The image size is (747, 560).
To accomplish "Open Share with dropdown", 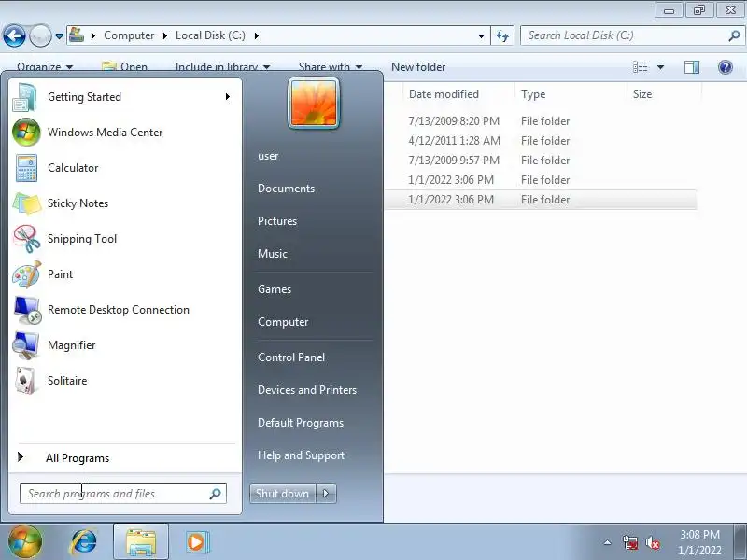I will coord(331,67).
